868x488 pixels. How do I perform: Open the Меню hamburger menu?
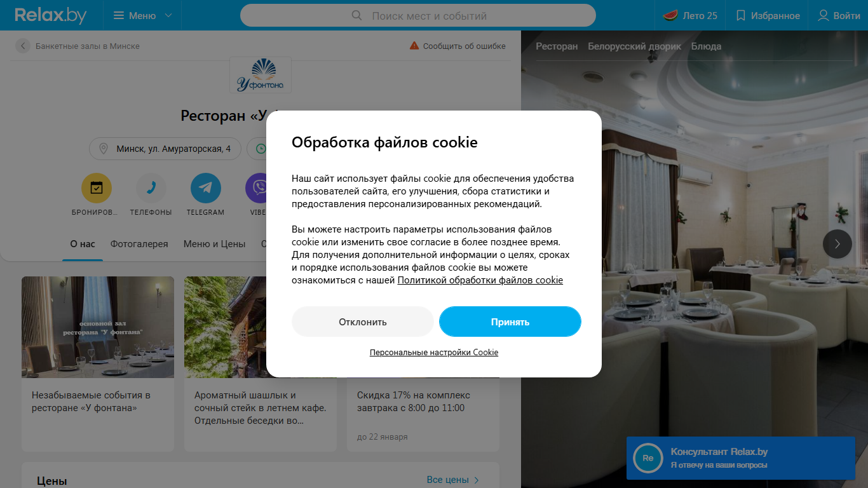tap(142, 15)
